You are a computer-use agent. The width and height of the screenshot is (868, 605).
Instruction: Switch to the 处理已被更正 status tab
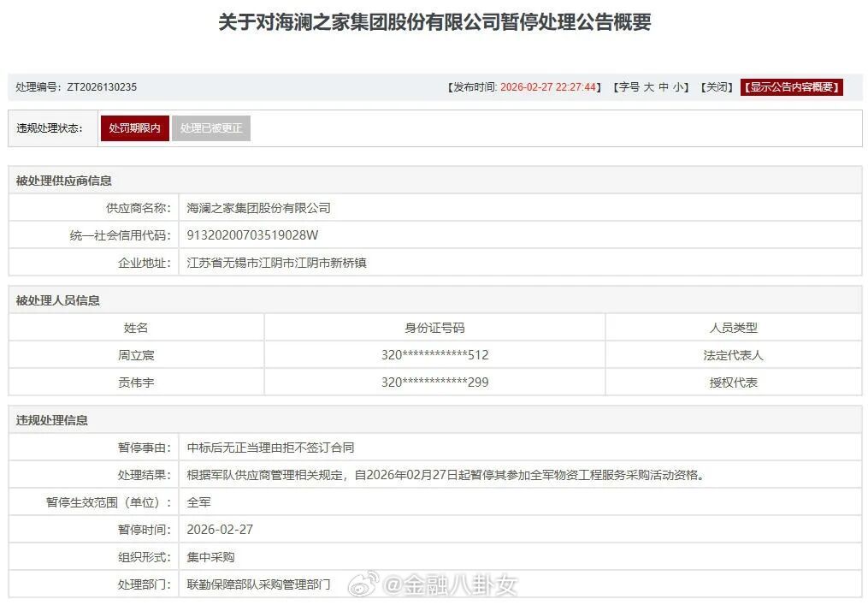click(211, 128)
